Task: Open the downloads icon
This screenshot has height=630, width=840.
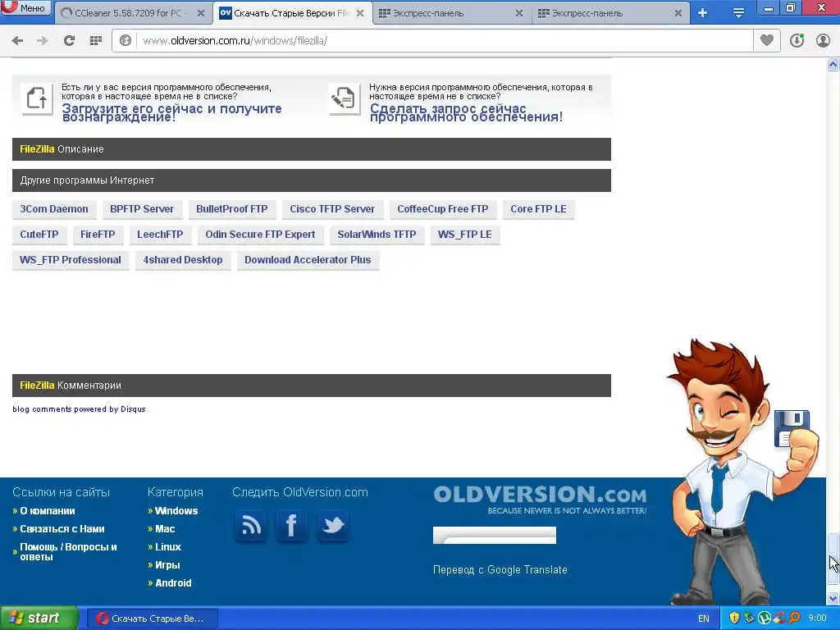Action: pyautogui.click(x=797, y=40)
